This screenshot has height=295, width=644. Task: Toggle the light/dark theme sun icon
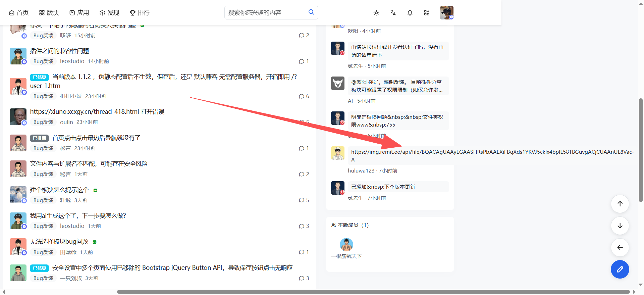pyautogui.click(x=376, y=13)
